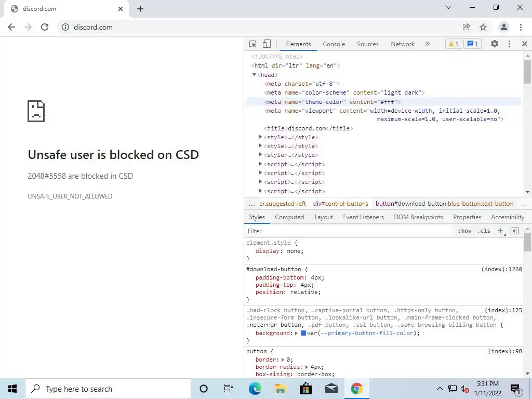This screenshot has width=532, height=399.
Task: Select the Elements tab
Action: tap(298, 44)
